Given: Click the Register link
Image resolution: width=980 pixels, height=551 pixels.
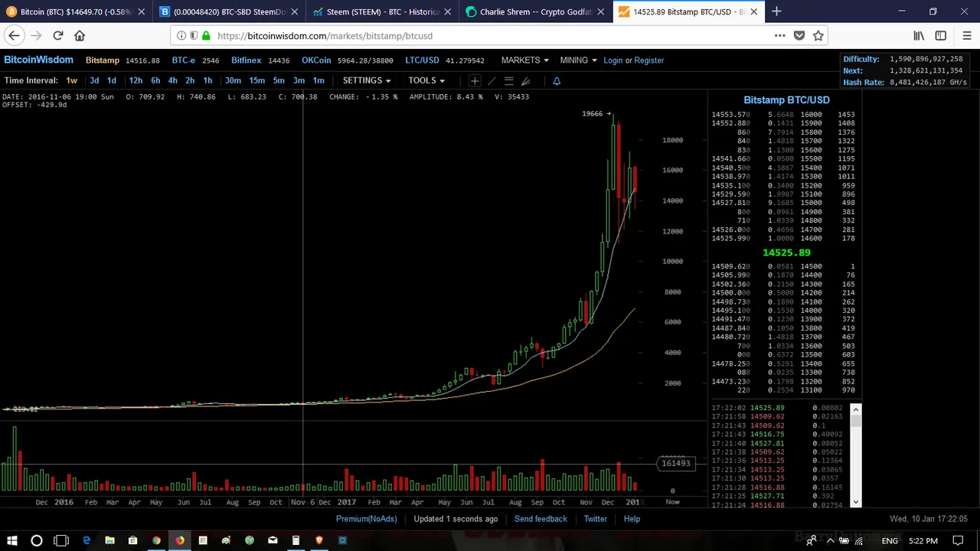Looking at the screenshot, I should (648, 60).
